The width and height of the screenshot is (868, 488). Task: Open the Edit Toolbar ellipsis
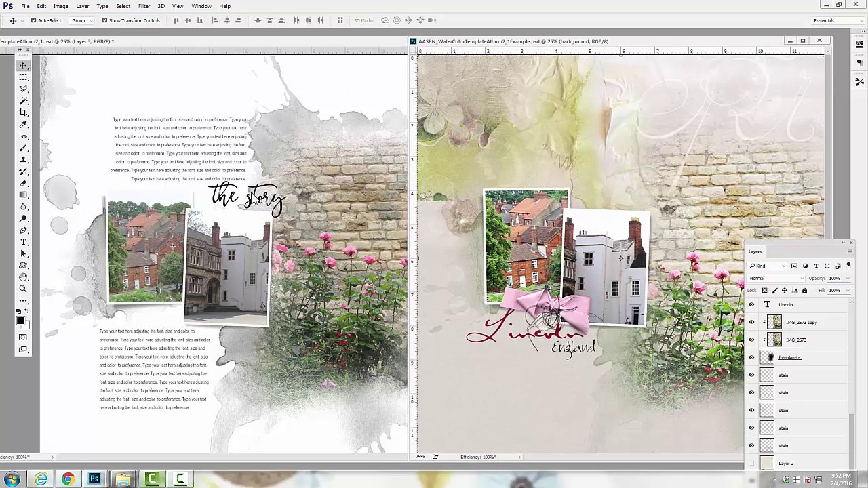click(23, 300)
